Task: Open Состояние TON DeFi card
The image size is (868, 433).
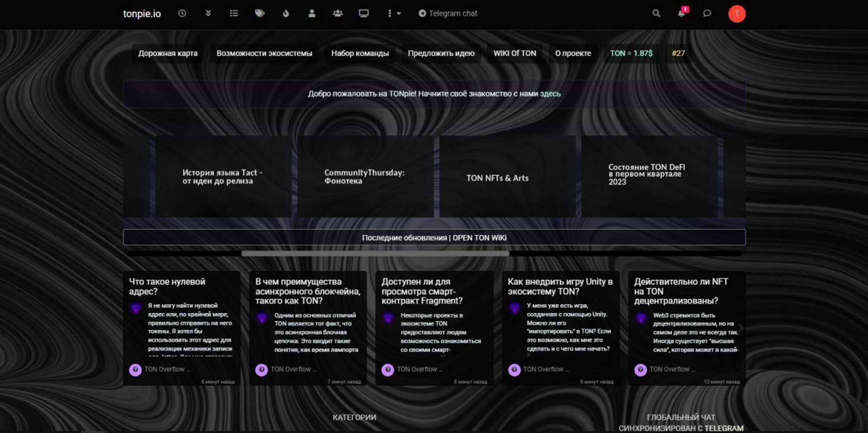Action: [x=649, y=177]
